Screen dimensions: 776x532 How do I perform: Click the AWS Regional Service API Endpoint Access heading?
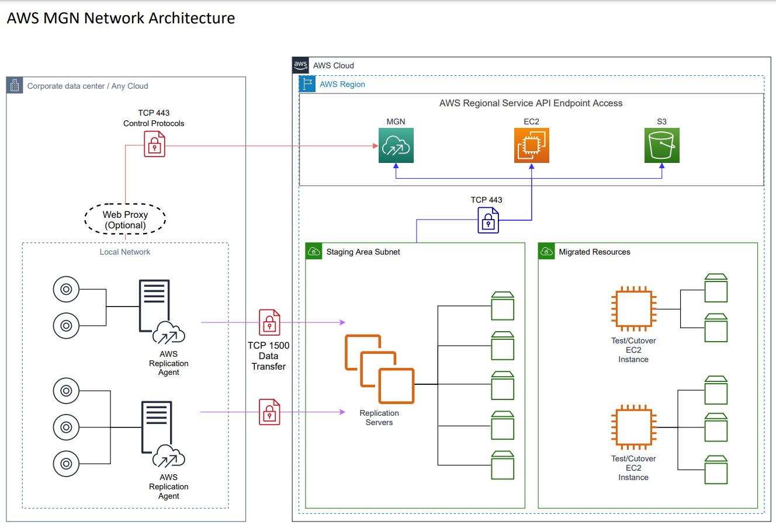(531, 103)
